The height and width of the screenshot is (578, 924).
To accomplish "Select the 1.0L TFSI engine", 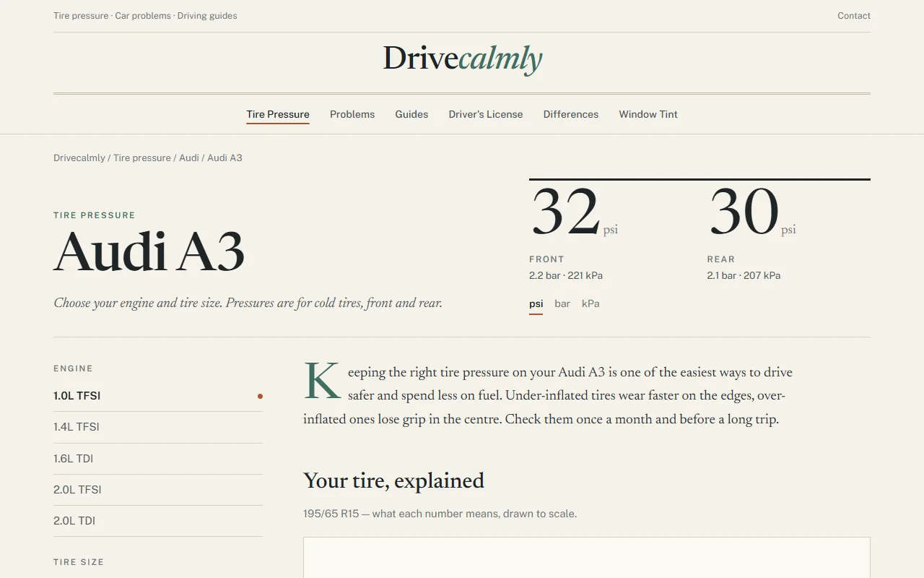I will coord(158,396).
